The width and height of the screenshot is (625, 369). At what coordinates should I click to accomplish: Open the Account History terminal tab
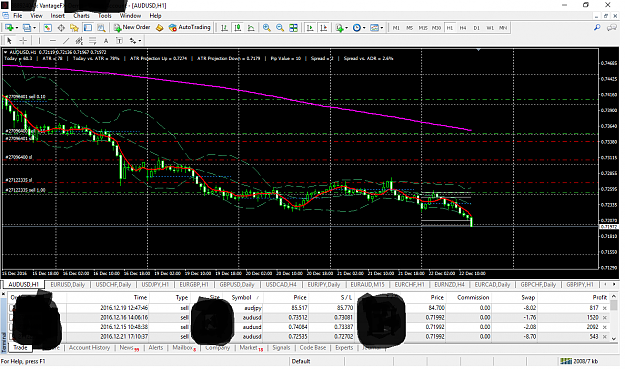89,347
